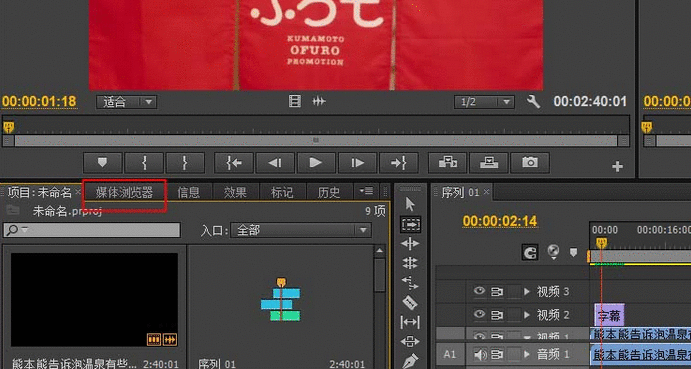Select the 熊本熊 video clip thumbnail
Screen dimensions: 691x369
click(94, 299)
